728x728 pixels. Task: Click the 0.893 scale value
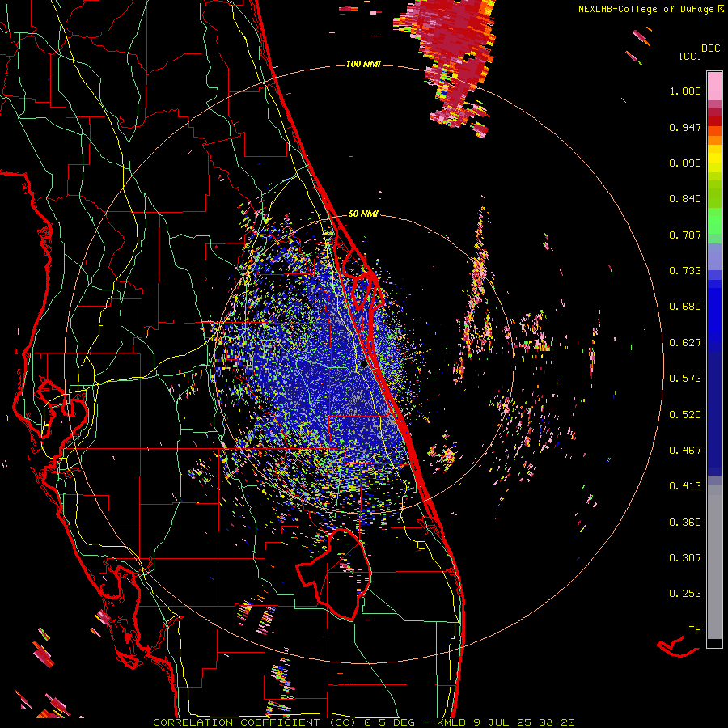coord(685,163)
